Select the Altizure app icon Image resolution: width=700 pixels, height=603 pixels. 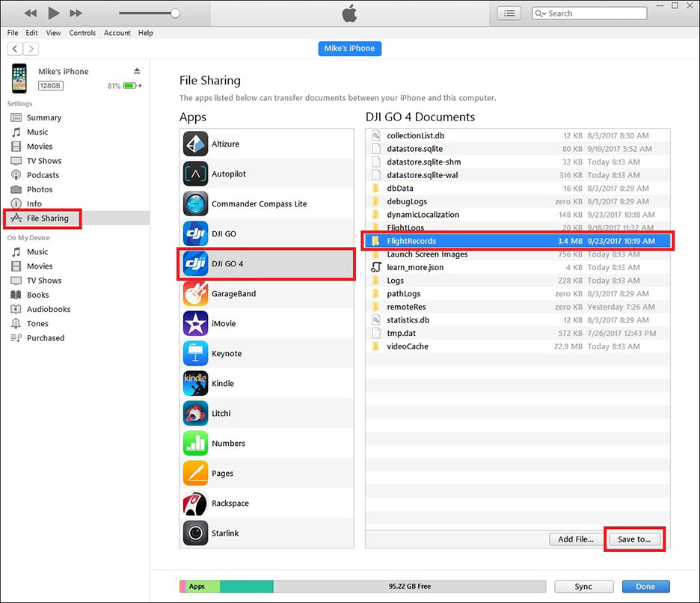pos(195,144)
